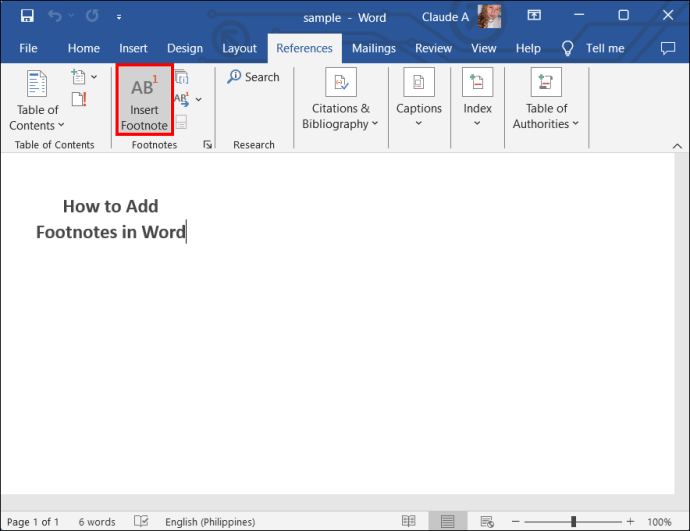Click the Save icon in title bar
This screenshot has width=690, height=531.
[27, 16]
